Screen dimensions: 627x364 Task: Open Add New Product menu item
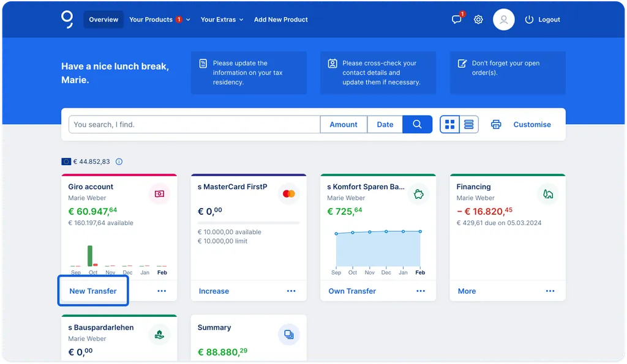pyautogui.click(x=280, y=20)
